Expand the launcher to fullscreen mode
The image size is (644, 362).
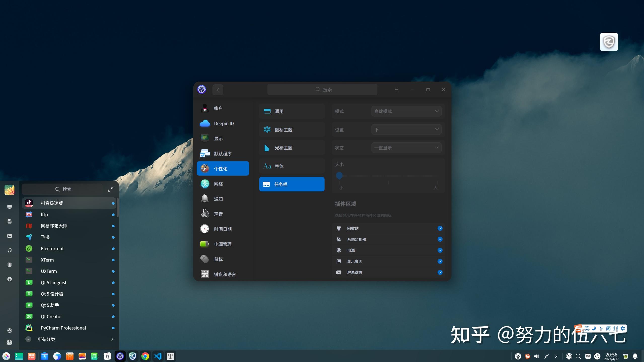(111, 189)
